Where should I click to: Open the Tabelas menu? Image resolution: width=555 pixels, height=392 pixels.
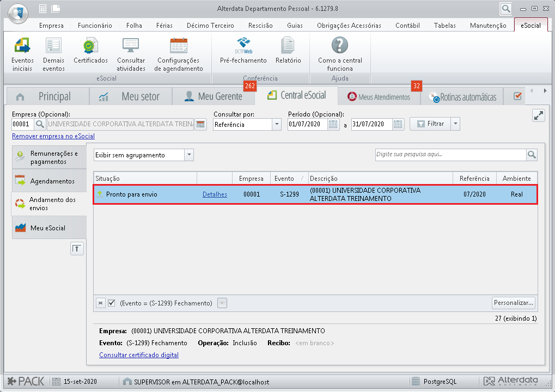click(444, 26)
